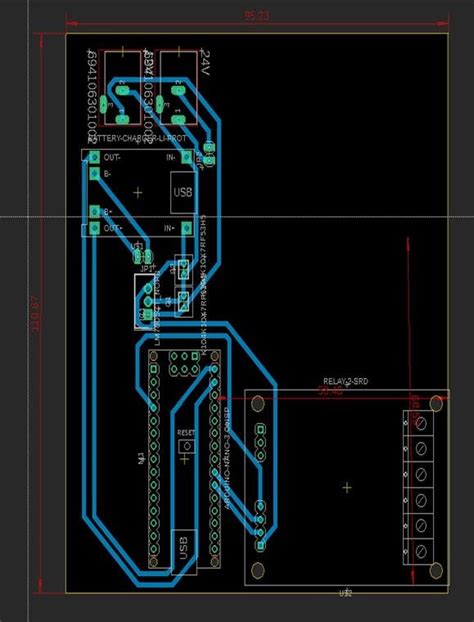Select the 95.28 board width dimension
474x622 pixels.
(x=257, y=16)
